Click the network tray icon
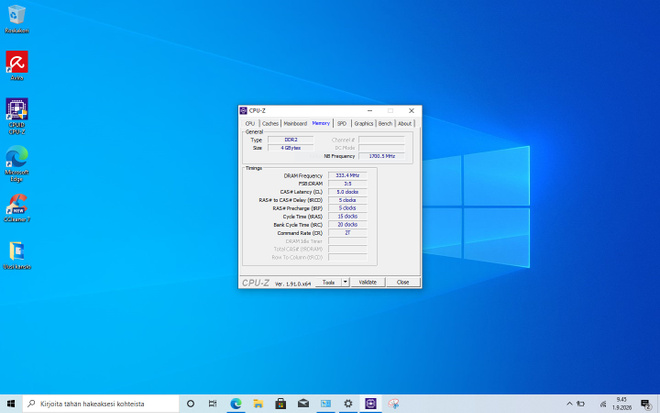Viewport: 660px width, 413px height. pos(603,404)
